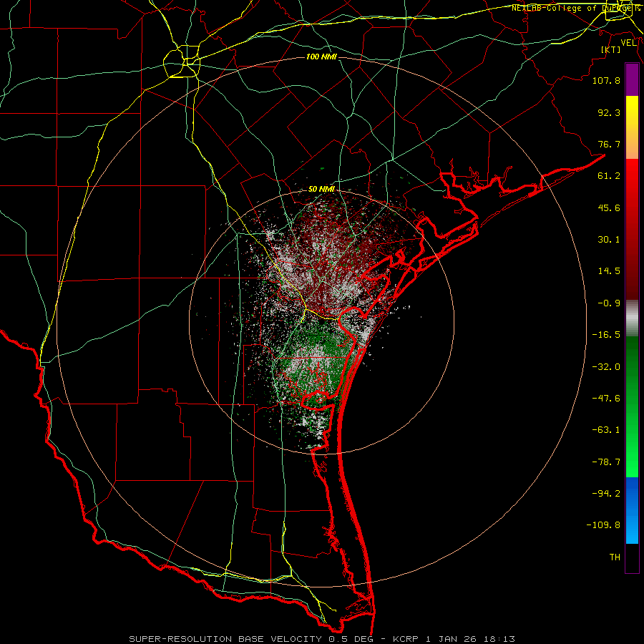Viewport: 644px width, 644px height.
Task: Click the 107.8 value on velocity scale
Action: [x=606, y=80]
